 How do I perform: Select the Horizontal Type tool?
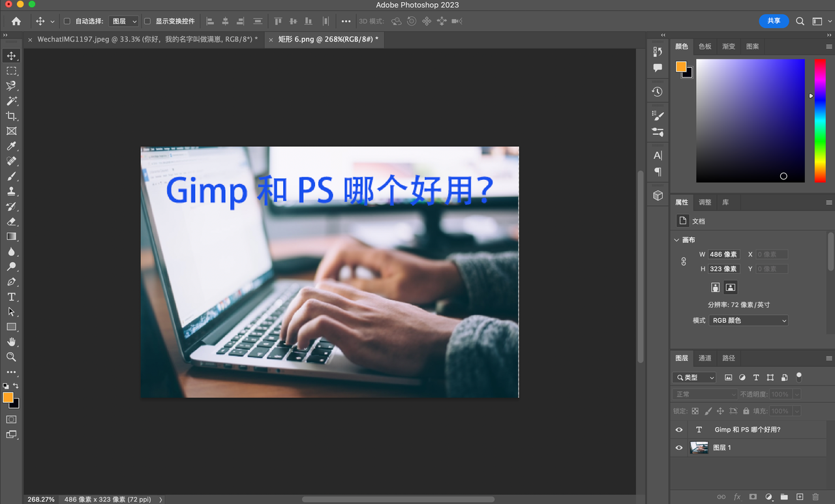click(11, 297)
